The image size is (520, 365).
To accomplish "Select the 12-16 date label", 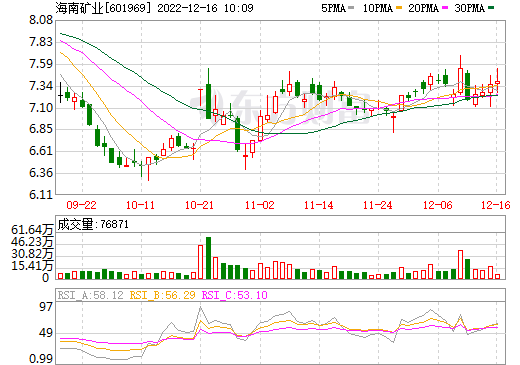I will [x=496, y=205].
